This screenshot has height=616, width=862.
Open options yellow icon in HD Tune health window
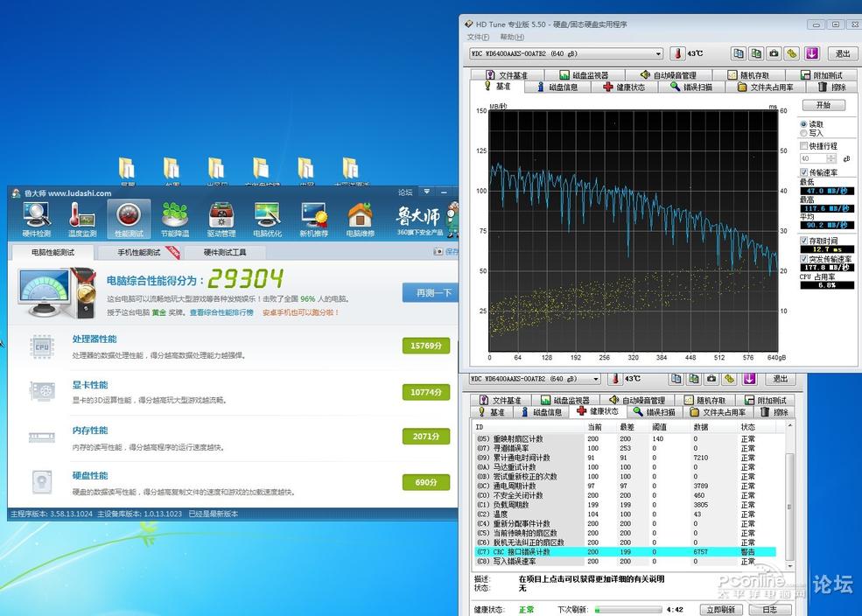729,379
